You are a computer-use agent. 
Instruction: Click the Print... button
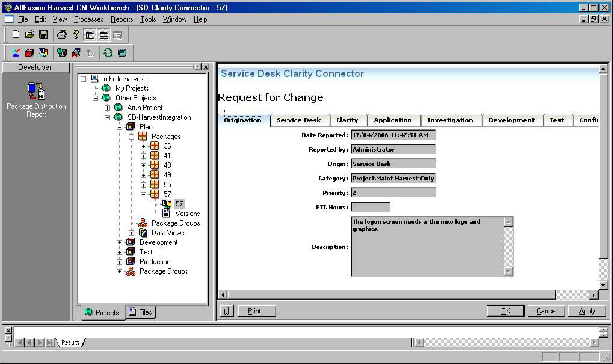click(257, 311)
